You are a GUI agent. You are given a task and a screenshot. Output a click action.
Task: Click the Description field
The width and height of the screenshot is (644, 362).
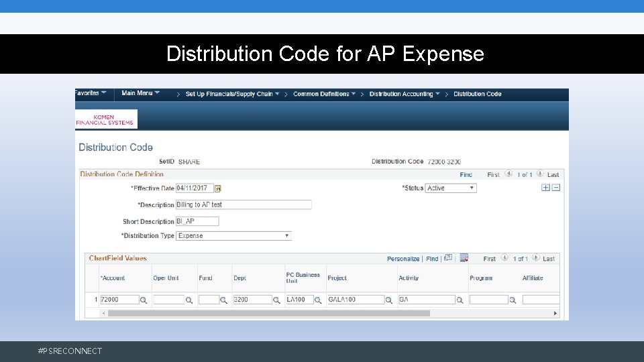pyautogui.click(x=244, y=204)
